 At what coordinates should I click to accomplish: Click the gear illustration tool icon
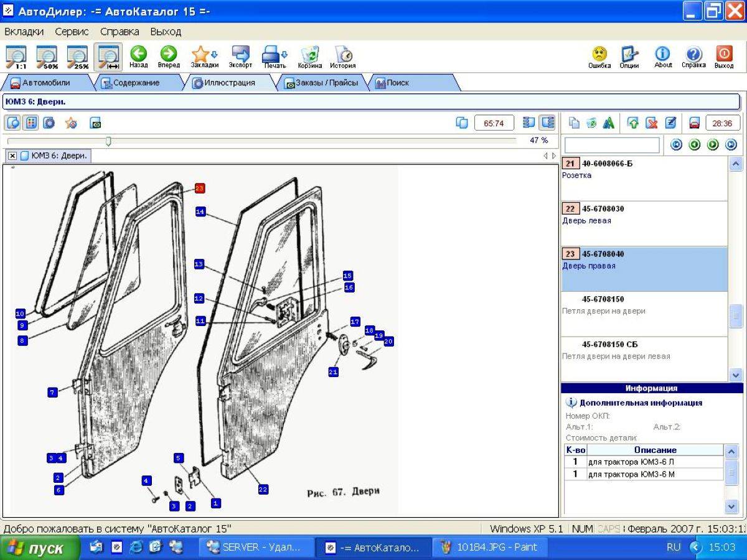tap(48, 123)
